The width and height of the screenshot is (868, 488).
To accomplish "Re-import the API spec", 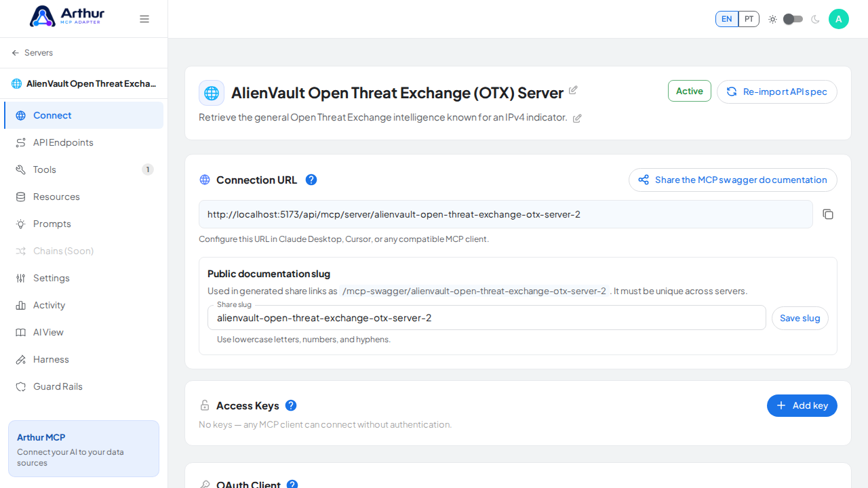I will pyautogui.click(x=777, y=91).
